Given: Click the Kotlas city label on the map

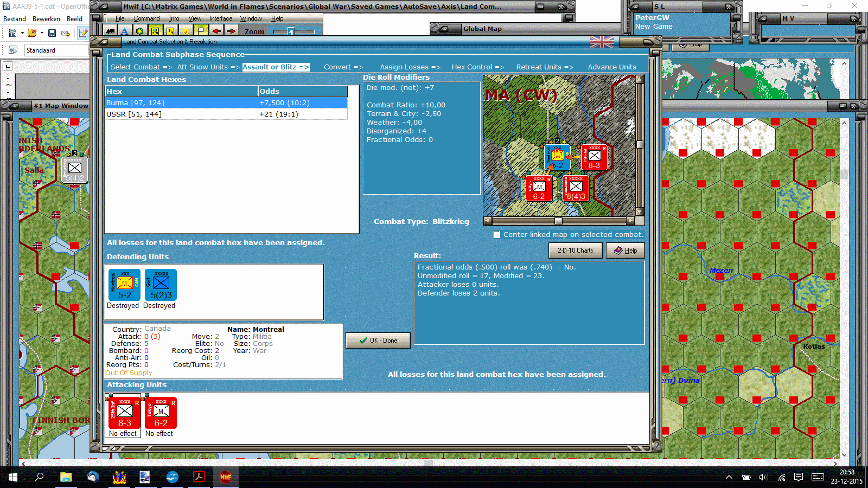Looking at the screenshot, I should [814, 346].
